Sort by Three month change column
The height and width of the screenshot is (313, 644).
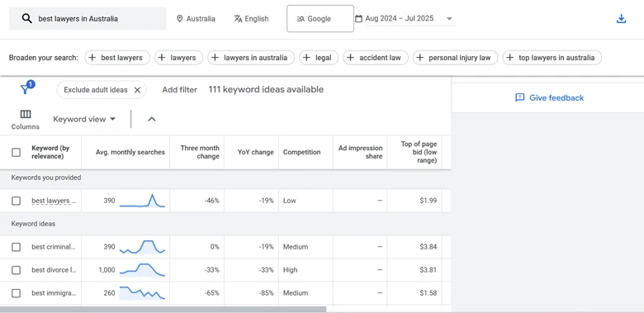(x=200, y=152)
